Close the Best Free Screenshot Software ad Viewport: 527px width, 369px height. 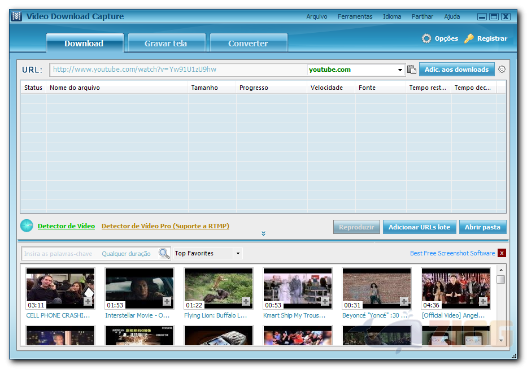tap(502, 253)
